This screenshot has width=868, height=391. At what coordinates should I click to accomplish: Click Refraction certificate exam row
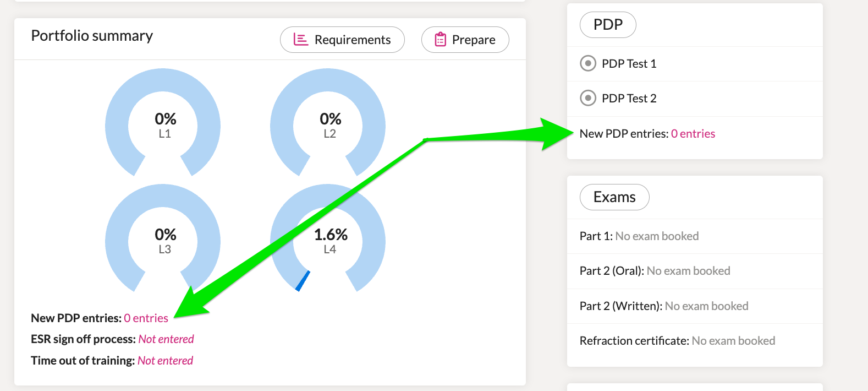(695, 341)
